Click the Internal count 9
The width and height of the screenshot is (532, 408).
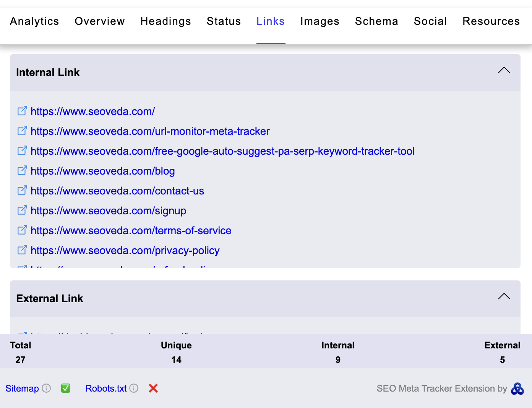(x=338, y=360)
